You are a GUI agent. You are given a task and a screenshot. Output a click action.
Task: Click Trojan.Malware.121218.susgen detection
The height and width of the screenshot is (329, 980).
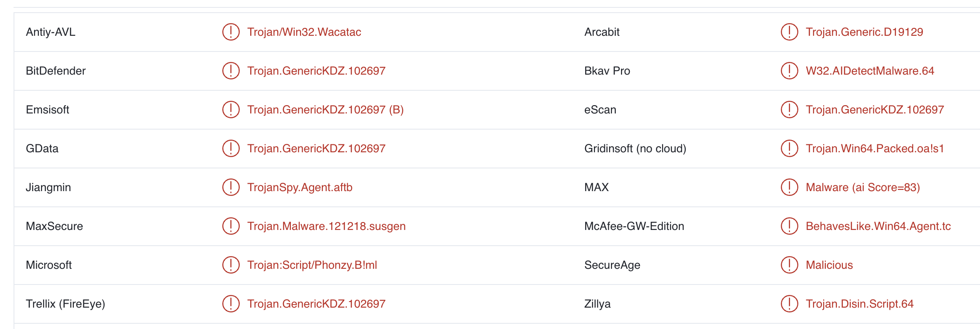[x=326, y=226]
